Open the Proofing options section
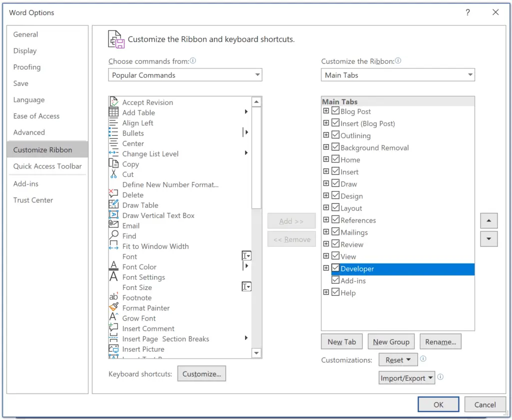Image resolution: width=512 pixels, height=420 pixels. pyautogui.click(x=27, y=67)
